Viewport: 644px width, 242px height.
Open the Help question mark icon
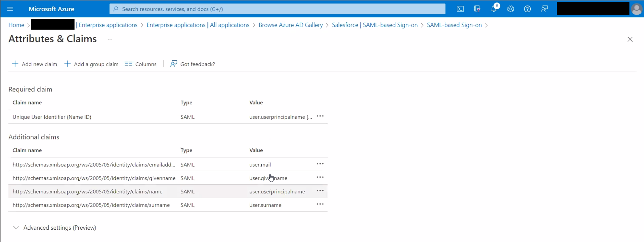(527, 9)
